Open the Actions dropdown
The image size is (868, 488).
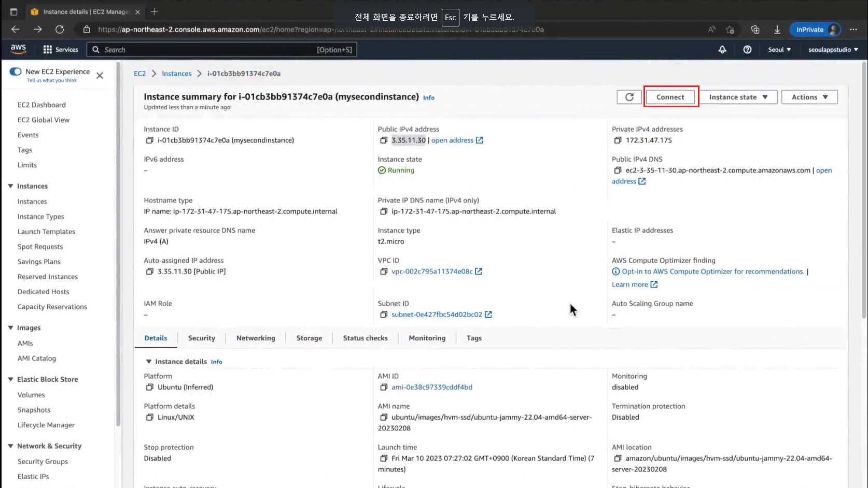tap(809, 97)
